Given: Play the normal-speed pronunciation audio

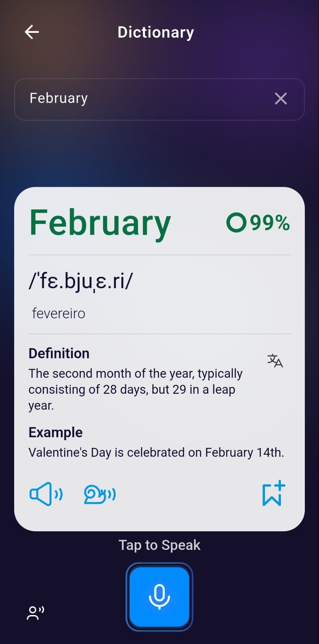Looking at the screenshot, I should pos(46,494).
